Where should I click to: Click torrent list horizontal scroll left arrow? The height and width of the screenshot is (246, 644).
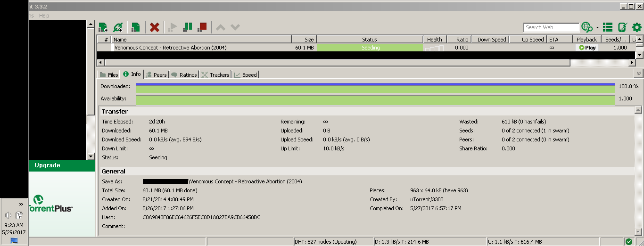100,63
